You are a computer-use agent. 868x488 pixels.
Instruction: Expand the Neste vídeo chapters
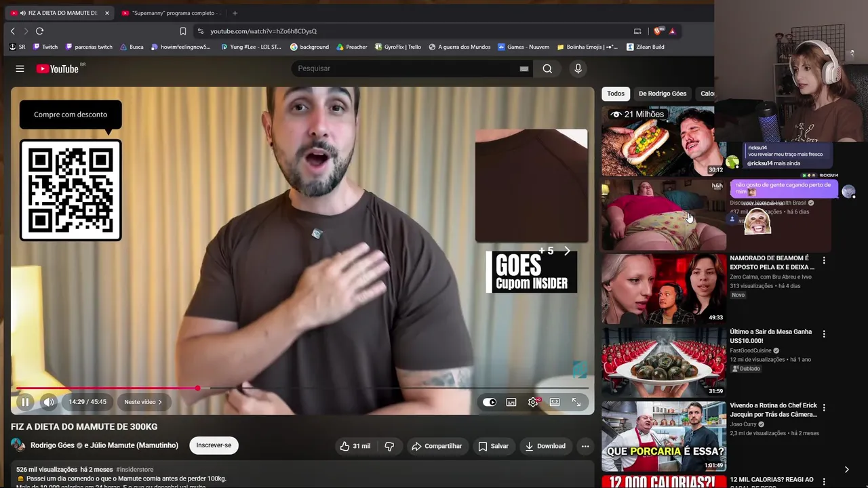143,402
